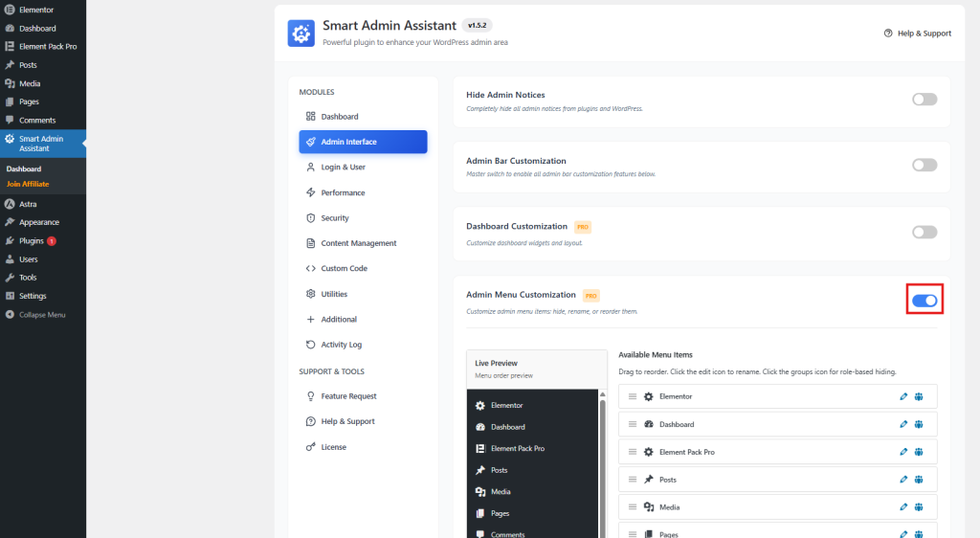Screen dimensions: 980x538
Task: Open Plugins with update badge
Action: [x=43, y=240]
